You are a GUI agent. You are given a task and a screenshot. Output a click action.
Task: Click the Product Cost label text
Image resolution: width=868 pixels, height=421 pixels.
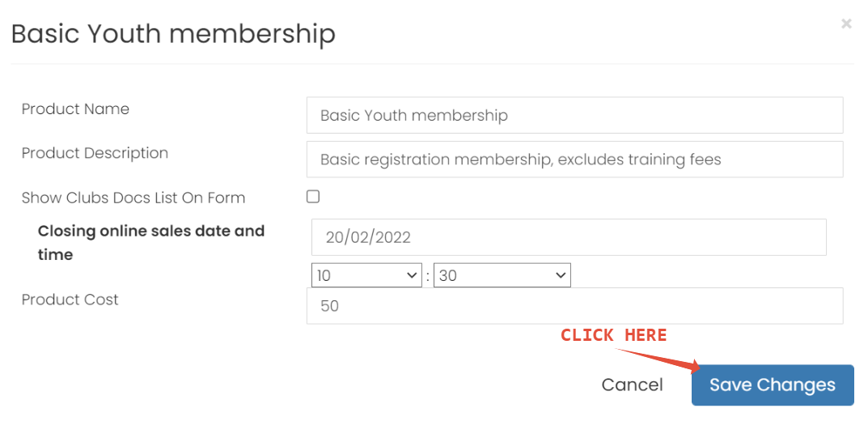point(70,300)
